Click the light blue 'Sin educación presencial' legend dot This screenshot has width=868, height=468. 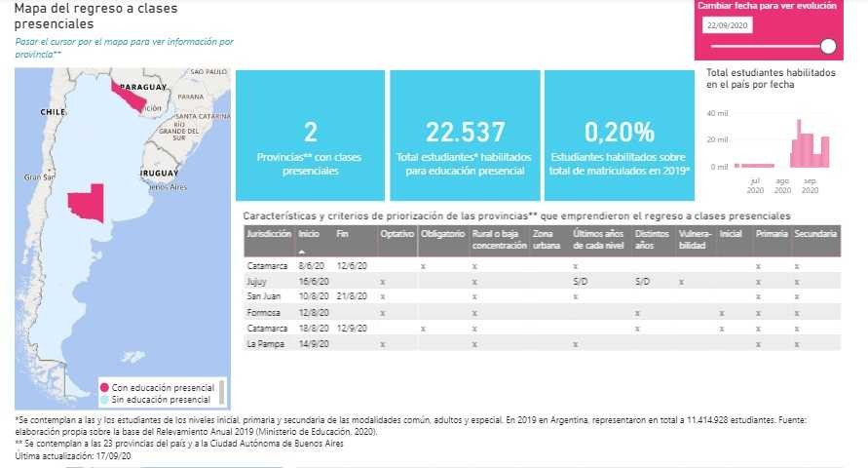coord(104,399)
